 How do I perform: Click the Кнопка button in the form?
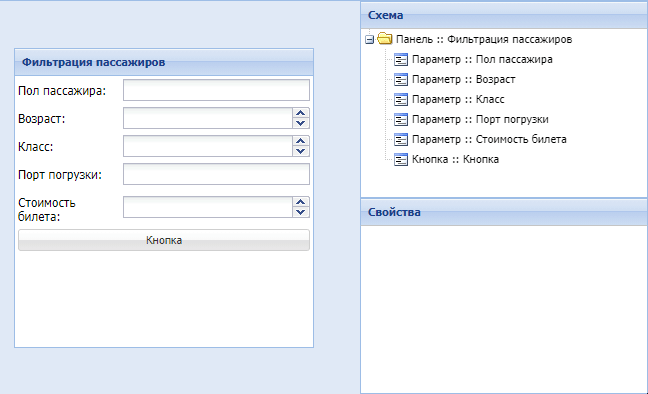pyautogui.click(x=164, y=240)
